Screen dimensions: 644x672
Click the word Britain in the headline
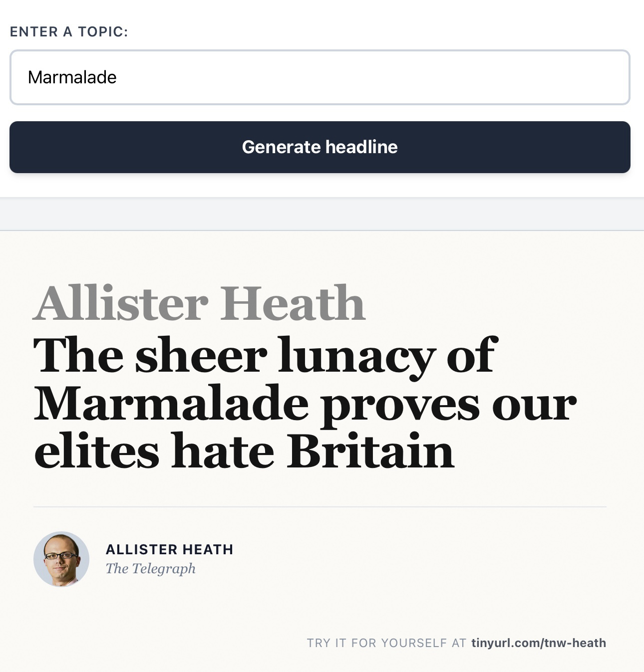tap(370, 451)
